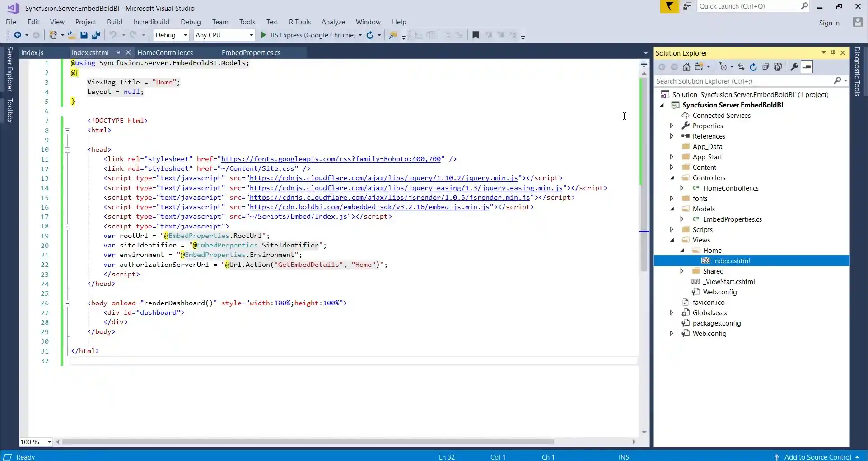This screenshot has width=868, height=461.
Task: Click Add to Source Control button
Action: 817,457
